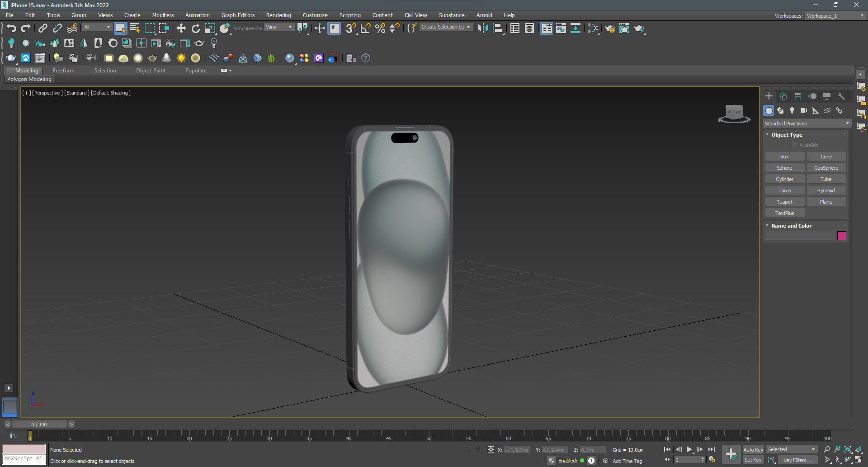868x467 pixels.
Task: Open the Hierarchy panel tab
Action: [x=798, y=96]
